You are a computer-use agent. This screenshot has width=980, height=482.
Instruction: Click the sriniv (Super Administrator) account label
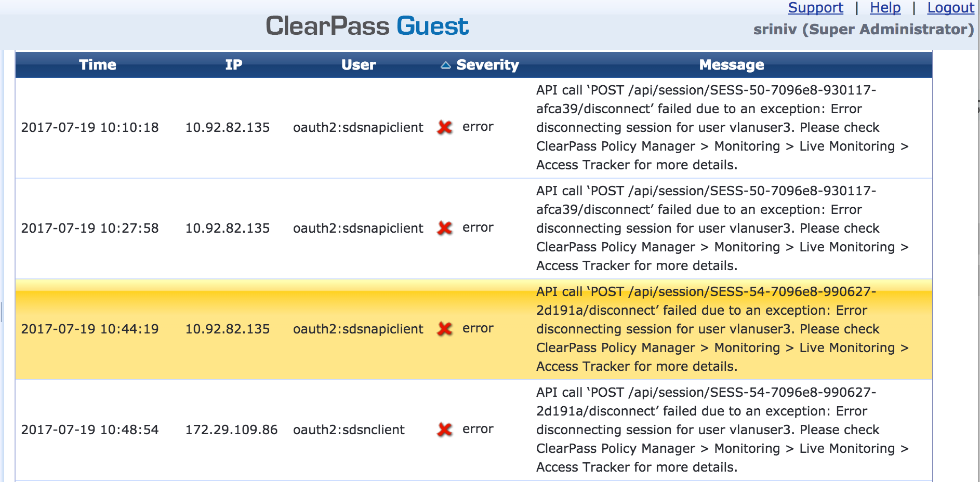coord(863,29)
